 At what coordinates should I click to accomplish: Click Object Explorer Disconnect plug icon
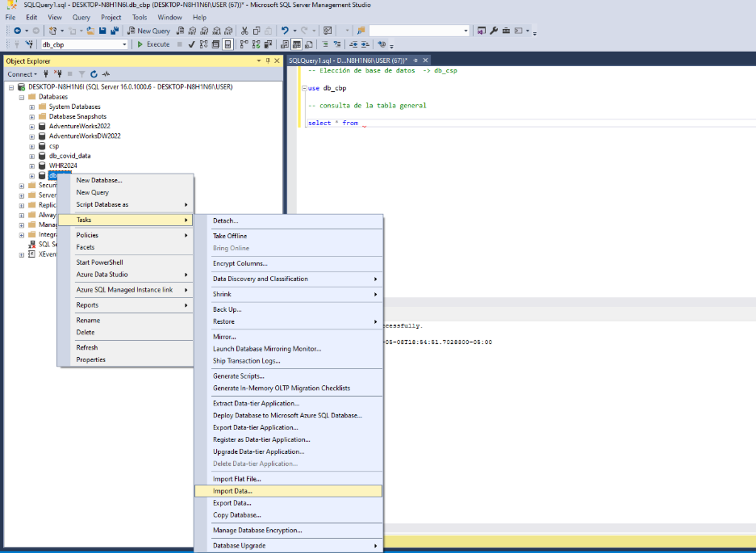58,74
